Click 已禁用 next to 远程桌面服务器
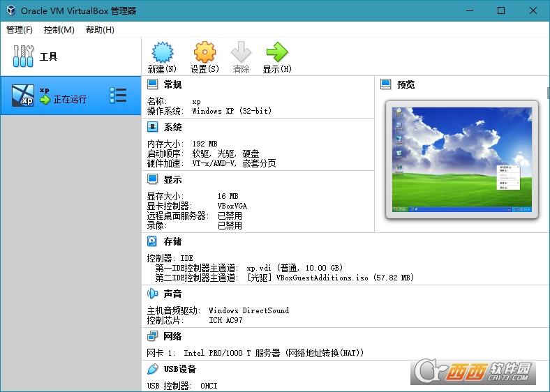The width and height of the screenshot is (550, 392). [x=230, y=216]
